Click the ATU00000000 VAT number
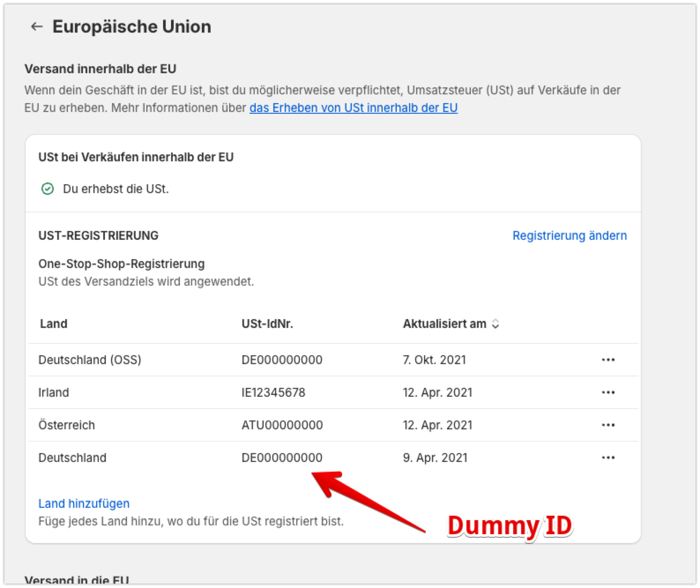The width and height of the screenshot is (700, 588). [x=282, y=425]
